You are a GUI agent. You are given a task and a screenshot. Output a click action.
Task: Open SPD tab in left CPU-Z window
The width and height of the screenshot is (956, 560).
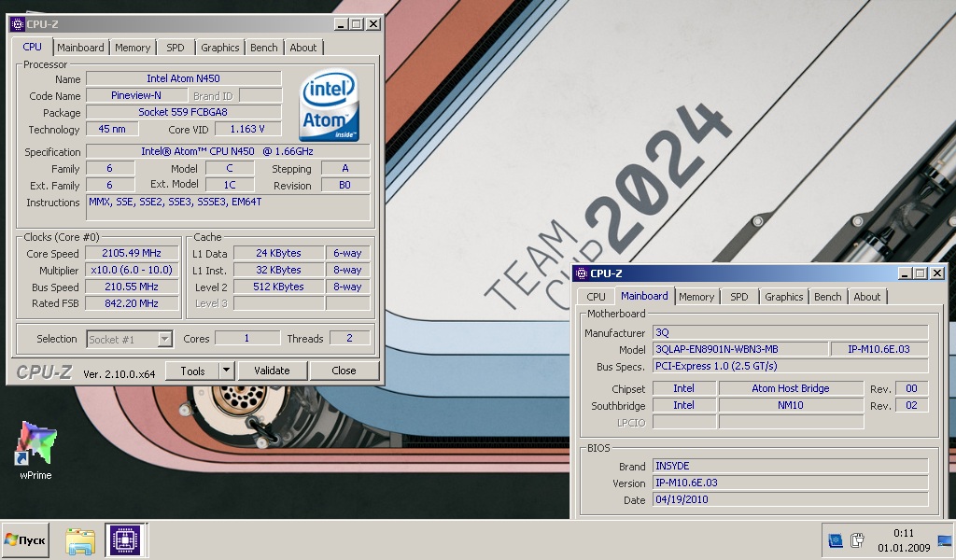coord(176,48)
